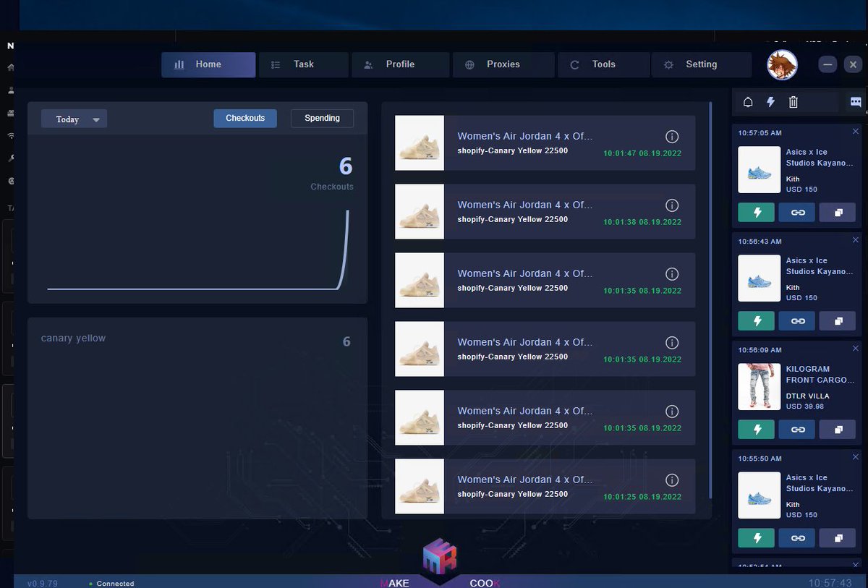Dismiss the 10:56:43 AM Asics card

coord(856,240)
